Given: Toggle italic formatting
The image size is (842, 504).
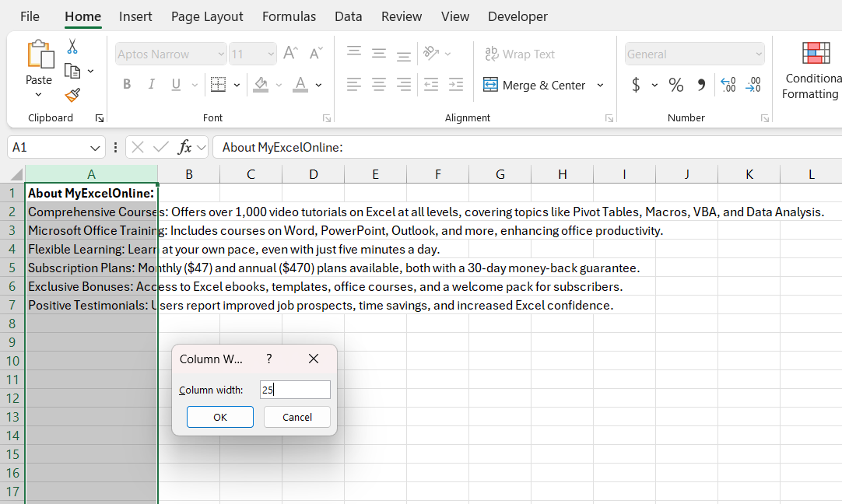Looking at the screenshot, I should (152, 84).
